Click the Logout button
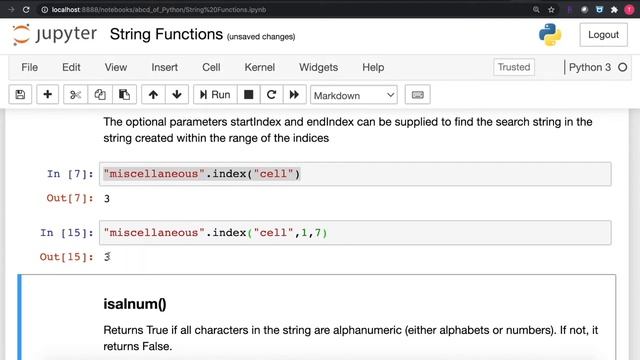 point(603,35)
